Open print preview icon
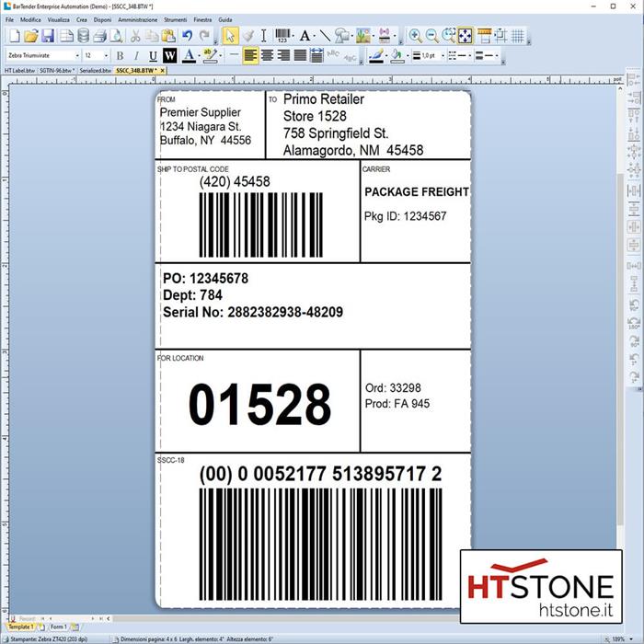Screen dimensions: 644x644 pyautogui.click(x=117, y=36)
